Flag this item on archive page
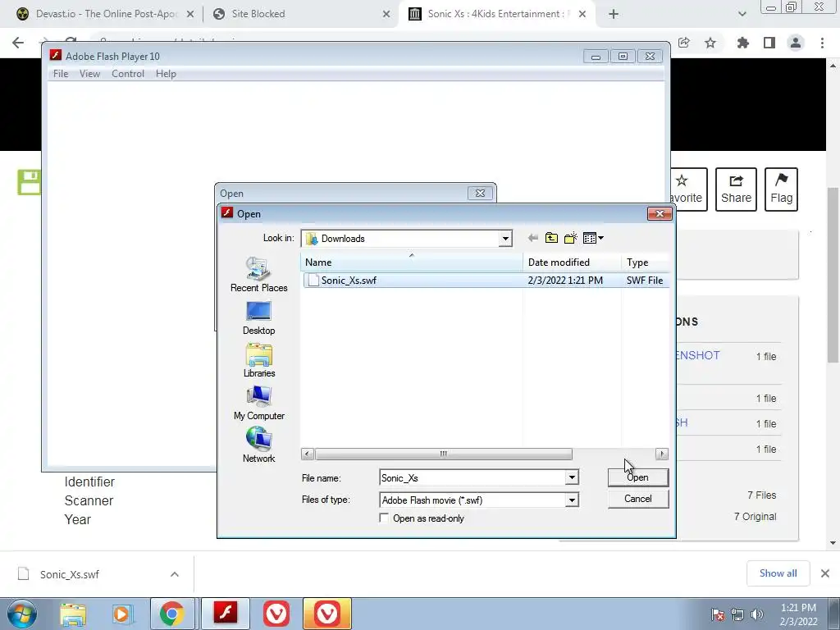This screenshot has height=630, width=840. click(781, 189)
